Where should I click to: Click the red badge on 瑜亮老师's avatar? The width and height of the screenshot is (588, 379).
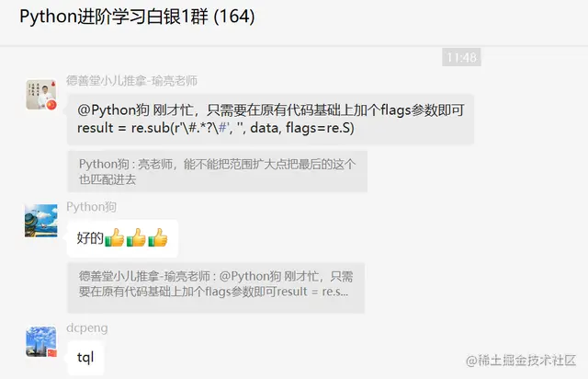point(51,105)
